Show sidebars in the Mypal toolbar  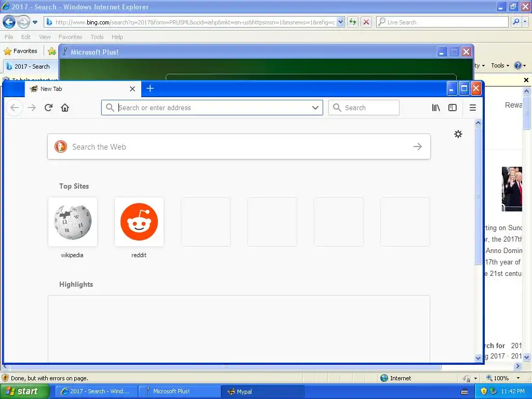(x=453, y=108)
